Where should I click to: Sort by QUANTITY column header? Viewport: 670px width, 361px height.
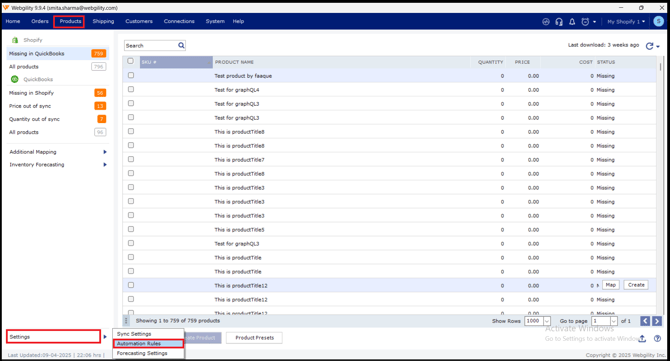point(488,62)
